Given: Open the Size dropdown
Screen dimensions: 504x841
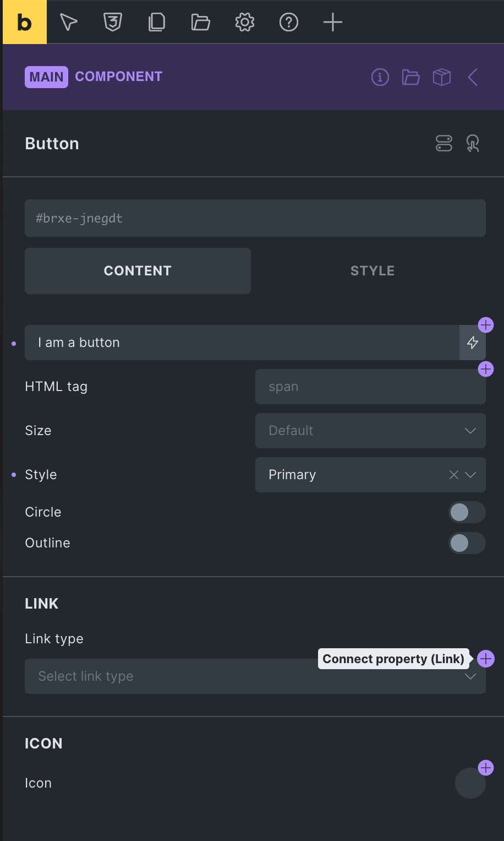Looking at the screenshot, I should click(370, 431).
